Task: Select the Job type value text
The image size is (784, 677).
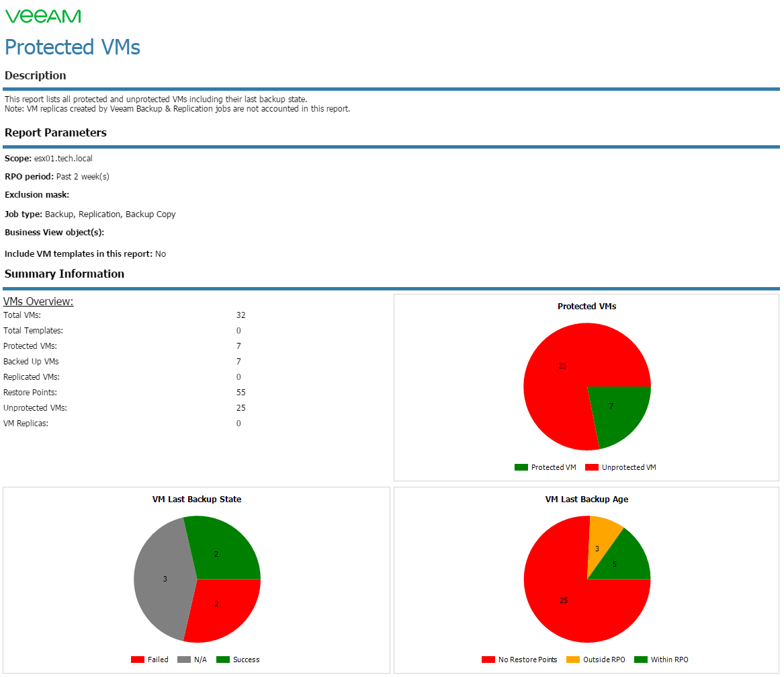Action: pyautogui.click(x=110, y=214)
